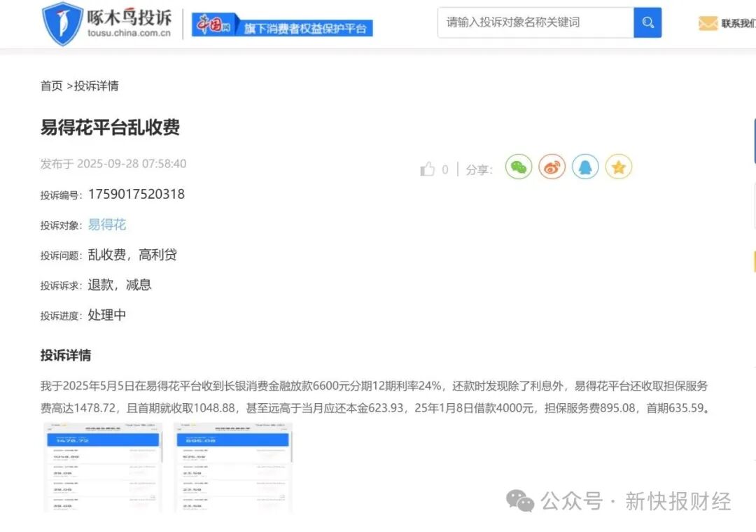Click the woodpecker shield logo

[62, 23]
